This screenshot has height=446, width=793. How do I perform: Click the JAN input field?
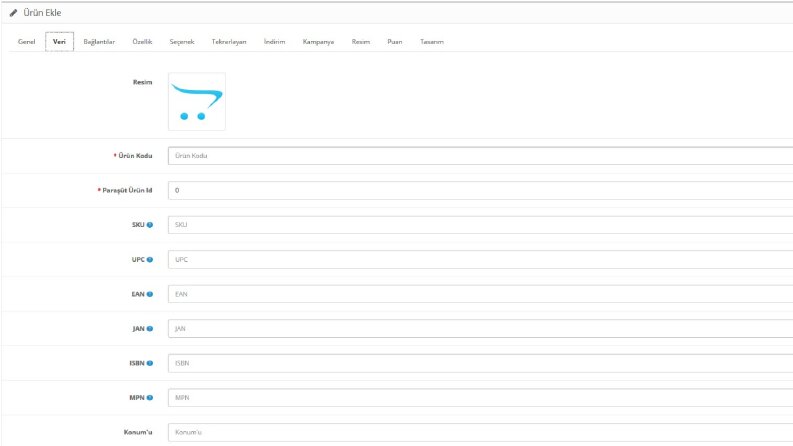(480, 329)
